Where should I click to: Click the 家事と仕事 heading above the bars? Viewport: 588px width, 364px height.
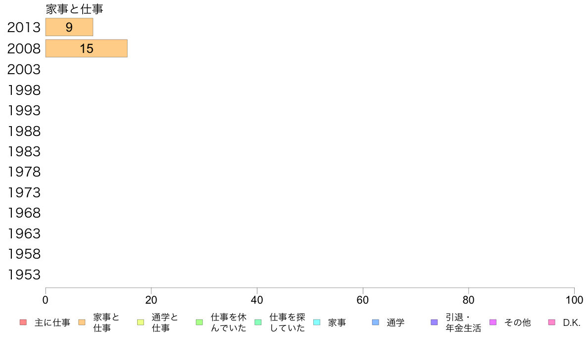[74, 9]
